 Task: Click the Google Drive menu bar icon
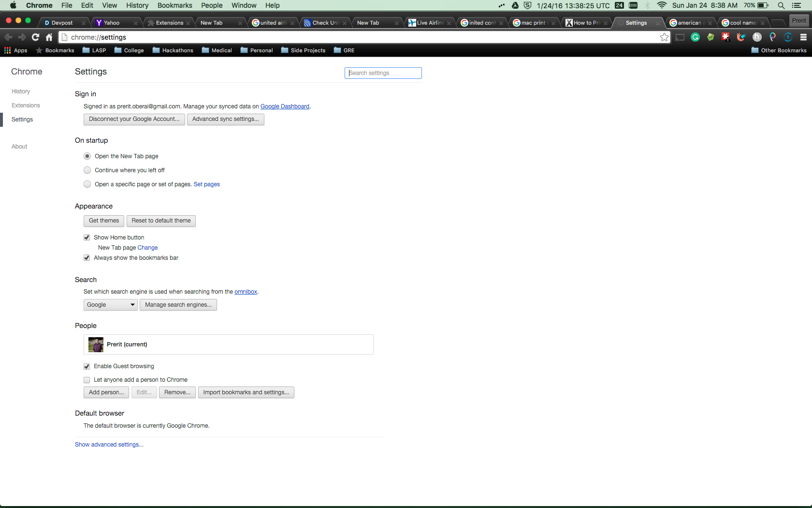(x=515, y=5)
